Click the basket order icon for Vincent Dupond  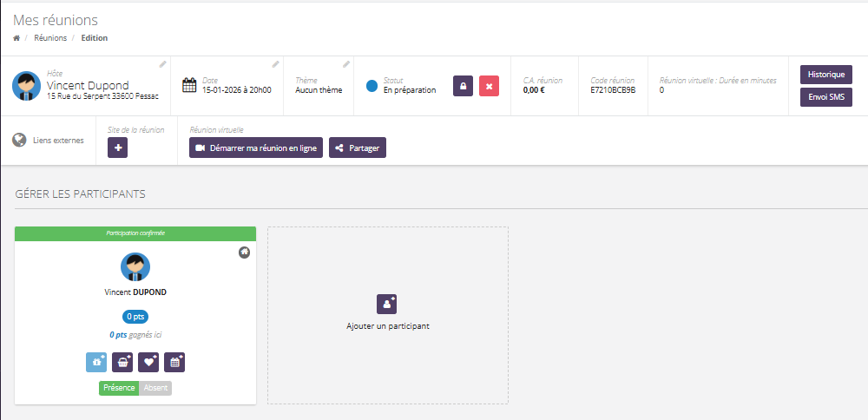pos(122,362)
